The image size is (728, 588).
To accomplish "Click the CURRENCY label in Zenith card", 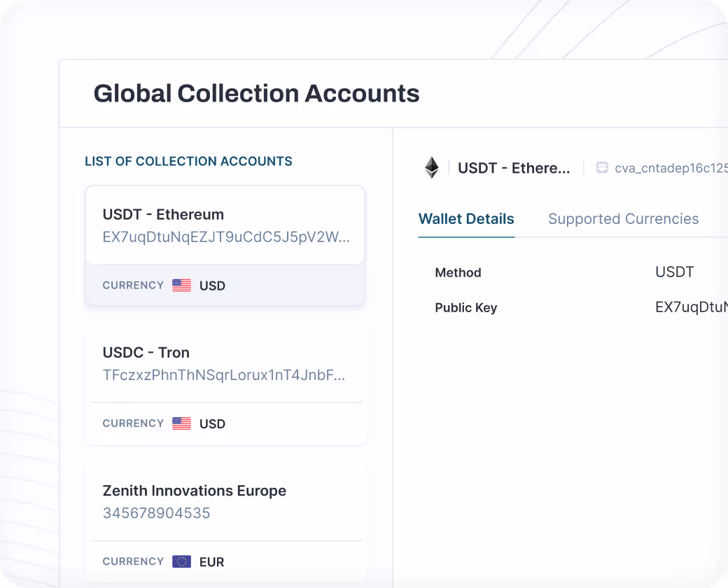I will (x=133, y=561).
